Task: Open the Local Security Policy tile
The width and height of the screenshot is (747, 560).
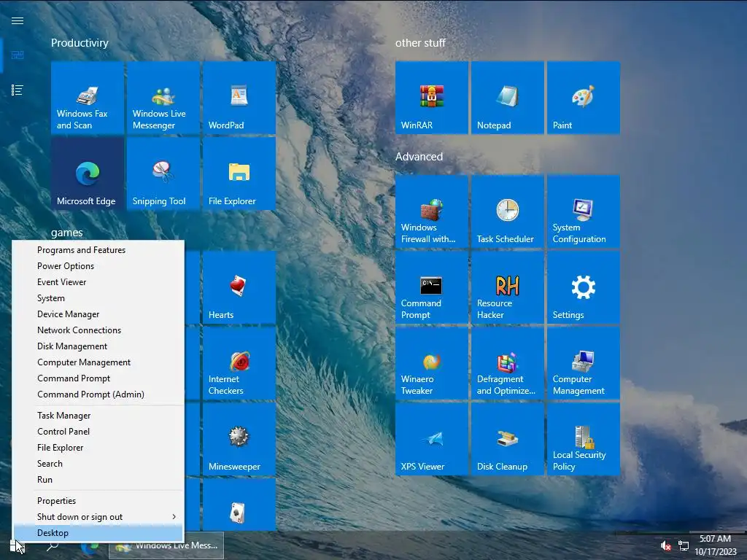Action: [x=584, y=439]
